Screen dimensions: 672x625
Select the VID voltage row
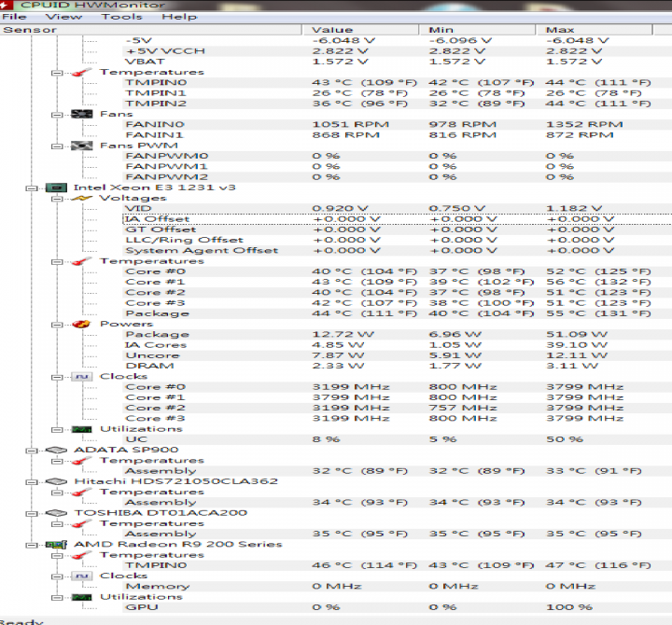coord(397,208)
